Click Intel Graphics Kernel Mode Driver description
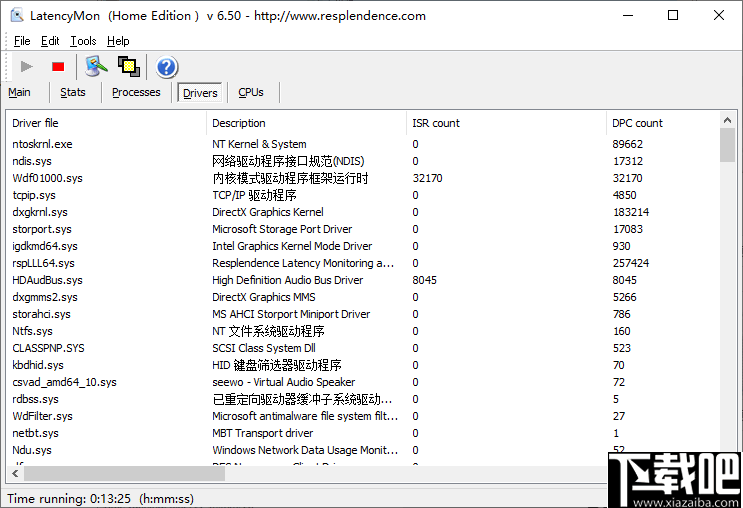The width and height of the screenshot is (743, 508). click(x=292, y=246)
